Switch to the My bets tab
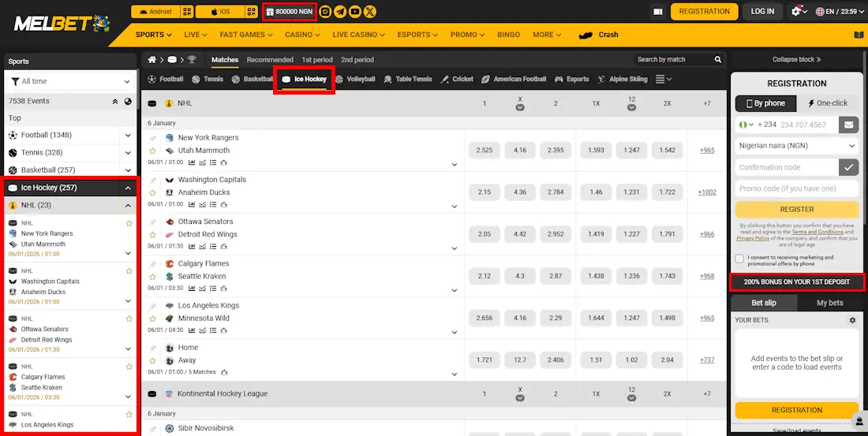This screenshot has height=436, width=868. tap(830, 303)
